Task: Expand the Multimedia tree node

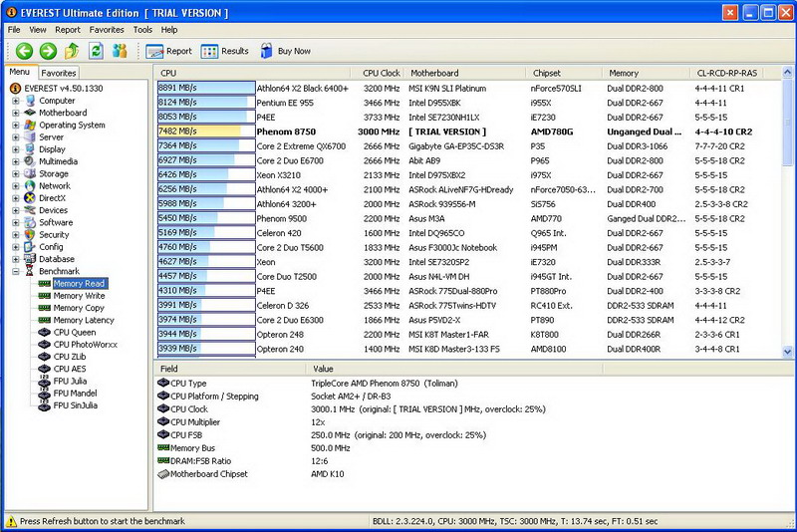Action: [16, 161]
